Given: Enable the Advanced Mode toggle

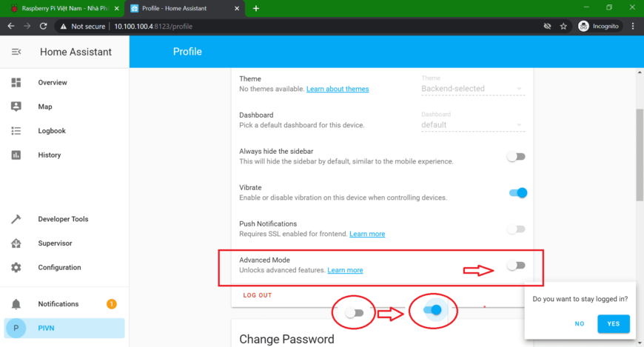Looking at the screenshot, I should click(516, 266).
